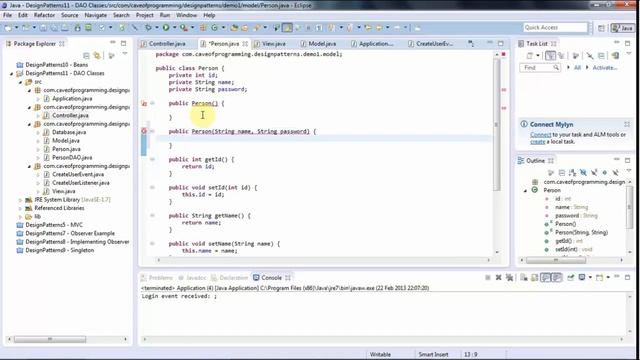Image resolution: width=640 pixels, height=360 pixels.
Task: Click the Save disk icon in toolbar
Action: (43, 27)
